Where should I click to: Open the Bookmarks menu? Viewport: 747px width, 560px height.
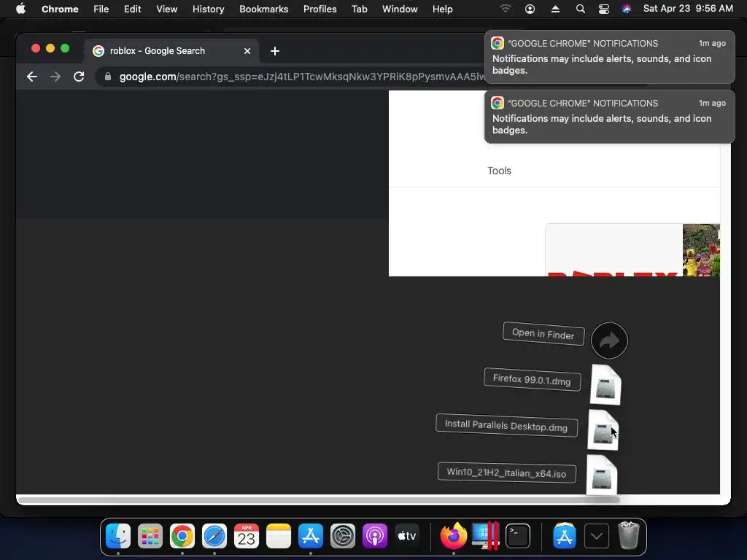pos(263,9)
